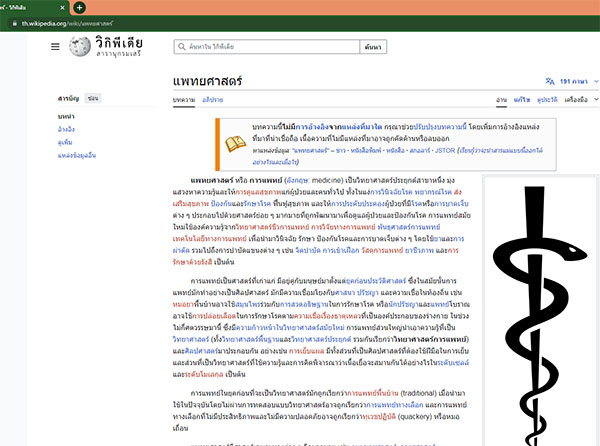Open the ระดับโมเลกุล red link
The height and width of the screenshot is (446, 600).
[204, 374]
